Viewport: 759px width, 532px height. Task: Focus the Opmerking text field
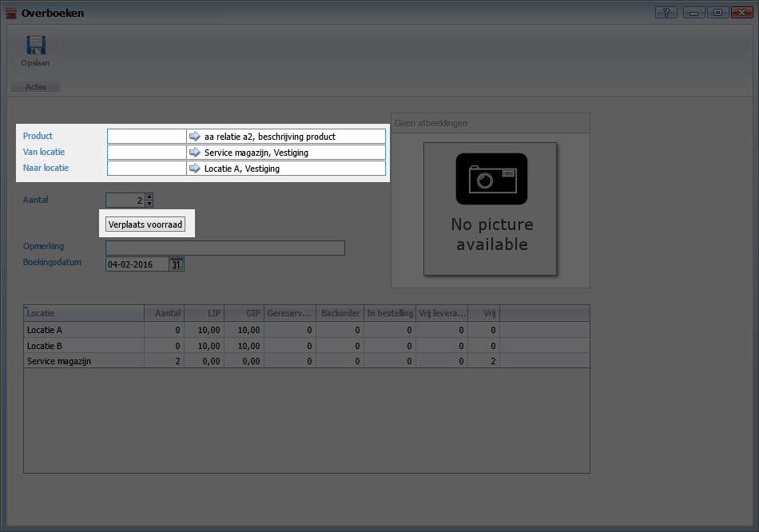point(225,248)
